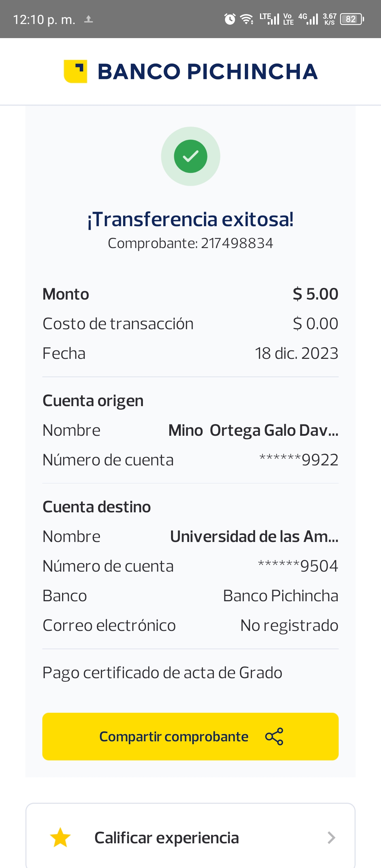Tap the green success checkmark icon

coord(190,156)
